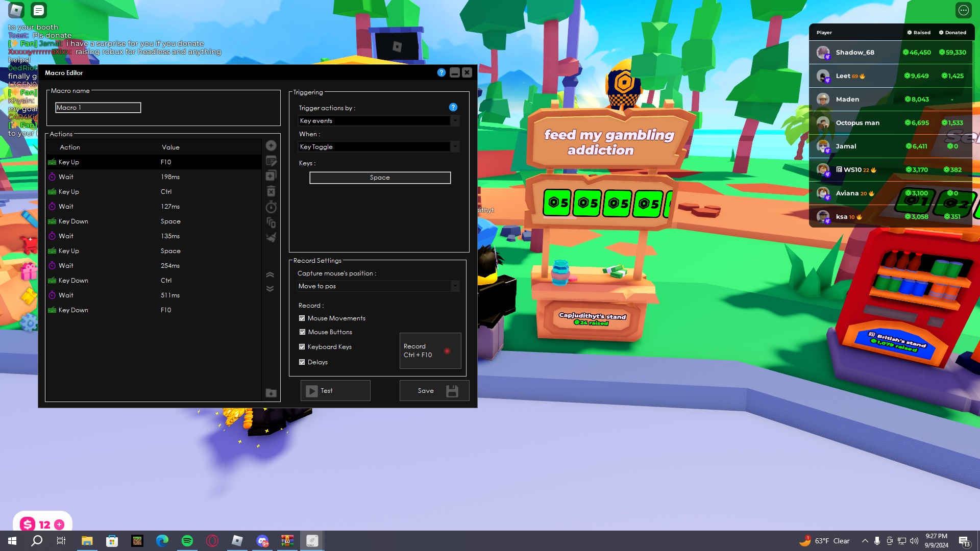Click the edit action icon
Screen dimensions: 980x551
coord(271,161)
